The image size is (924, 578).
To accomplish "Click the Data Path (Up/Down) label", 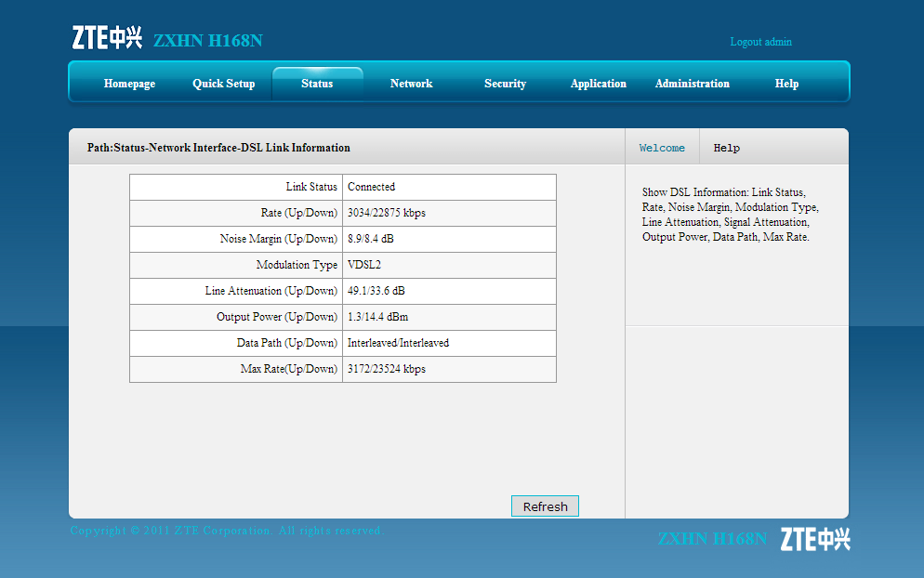I will (287, 343).
